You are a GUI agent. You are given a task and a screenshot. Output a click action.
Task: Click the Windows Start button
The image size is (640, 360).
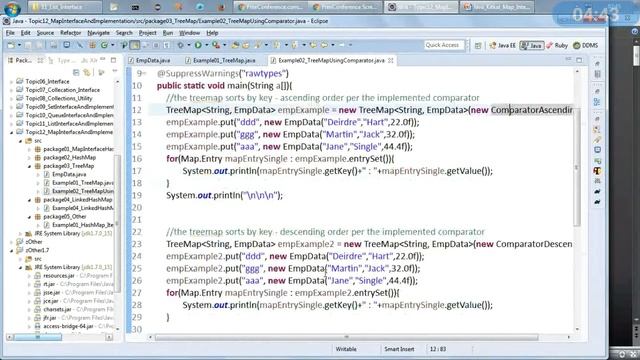coord(12,8)
